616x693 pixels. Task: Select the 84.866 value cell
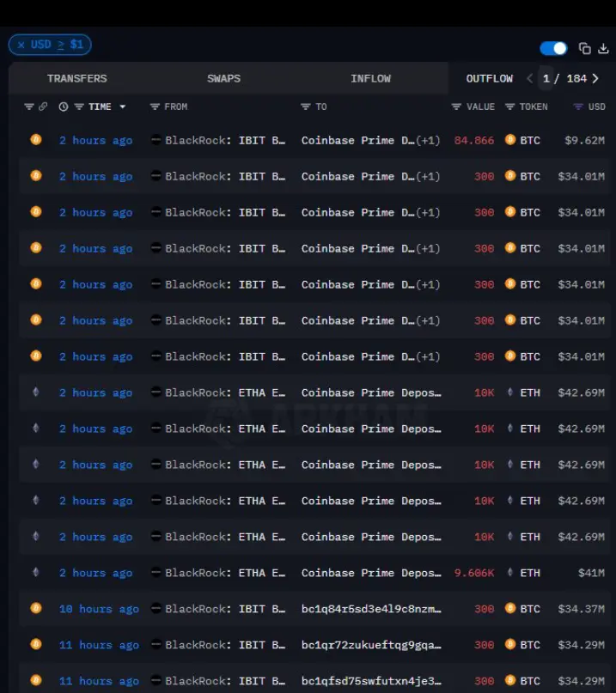tap(473, 141)
